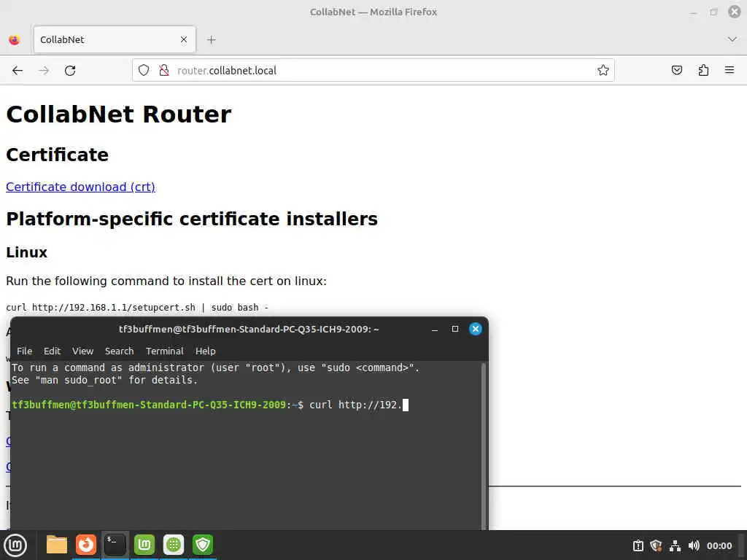Click the CollabNet Router heading
Viewport: 747px width, 560px height.
click(x=119, y=114)
